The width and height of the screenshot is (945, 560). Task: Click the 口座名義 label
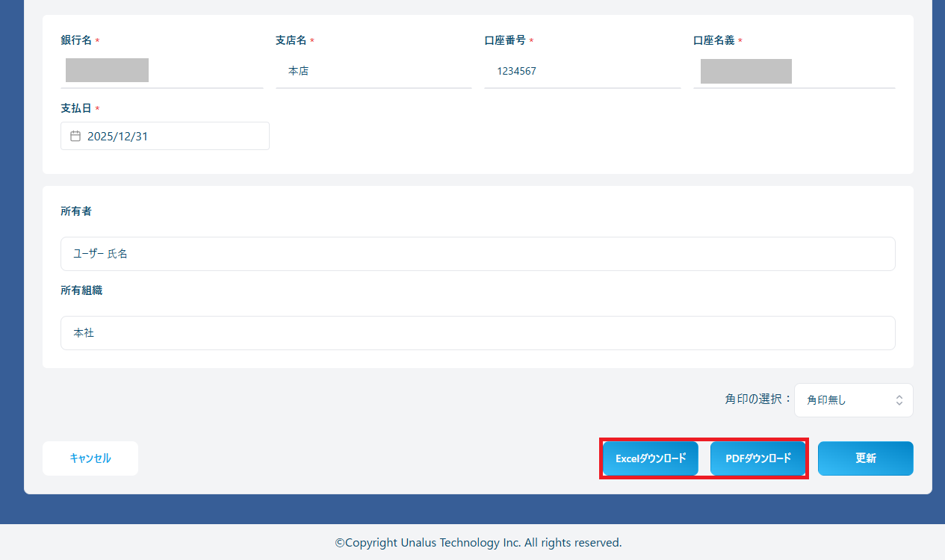714,40
